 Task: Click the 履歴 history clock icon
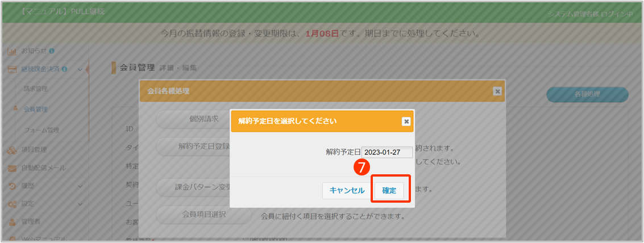(11, 186)
